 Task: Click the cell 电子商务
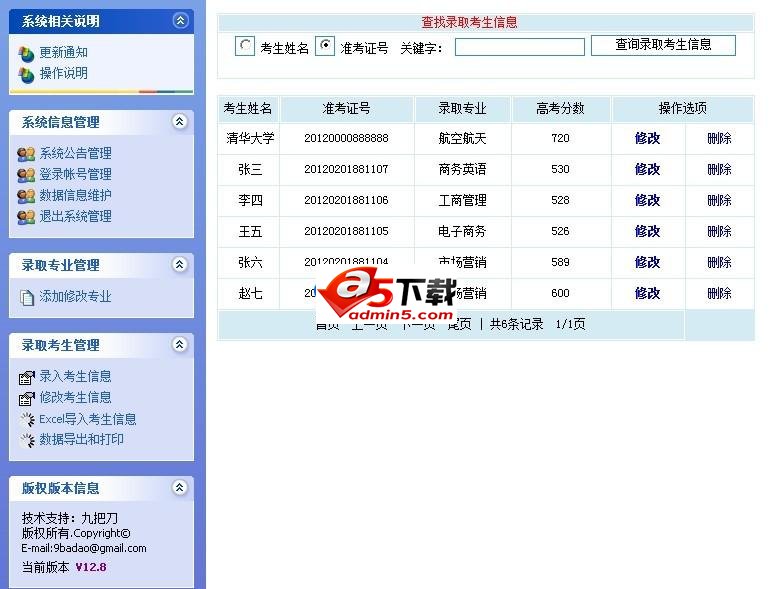coord(463,232)
